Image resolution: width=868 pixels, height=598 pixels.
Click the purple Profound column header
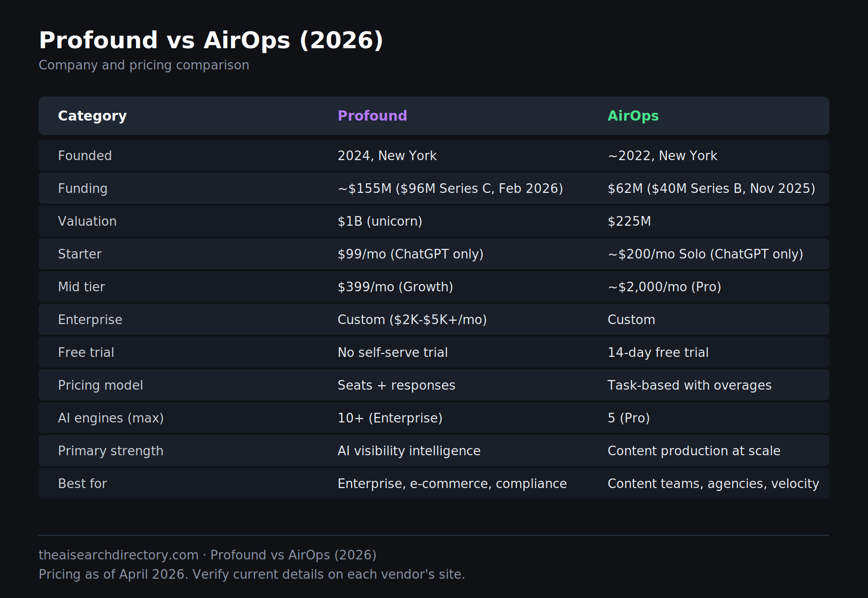point(372,116)
